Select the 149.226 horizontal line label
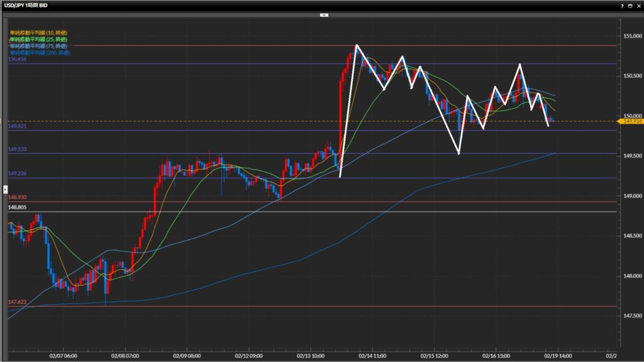This screenshot has height=362, width=644. tap(16, 173)
